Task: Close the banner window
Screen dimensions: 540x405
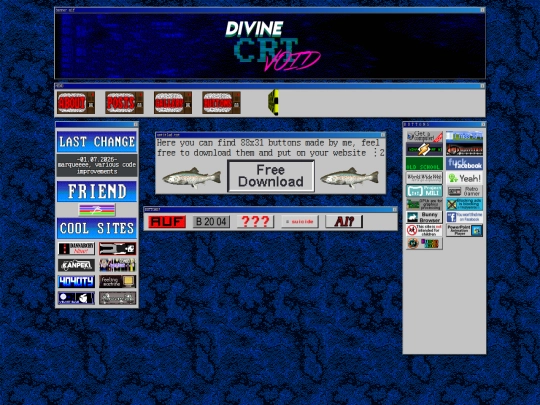Action: [482, 10]
